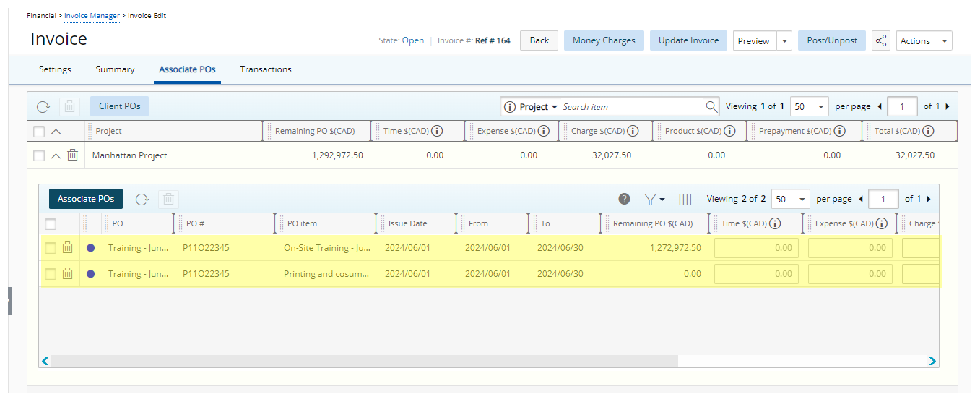Click the horizontal scrollbar right arrow

point(932,361)
